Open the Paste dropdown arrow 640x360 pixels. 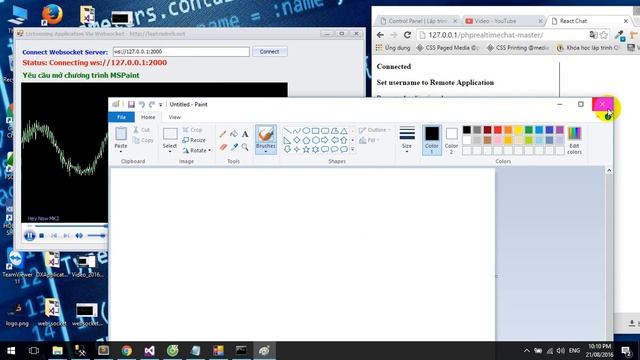click(x=121, y=151)
